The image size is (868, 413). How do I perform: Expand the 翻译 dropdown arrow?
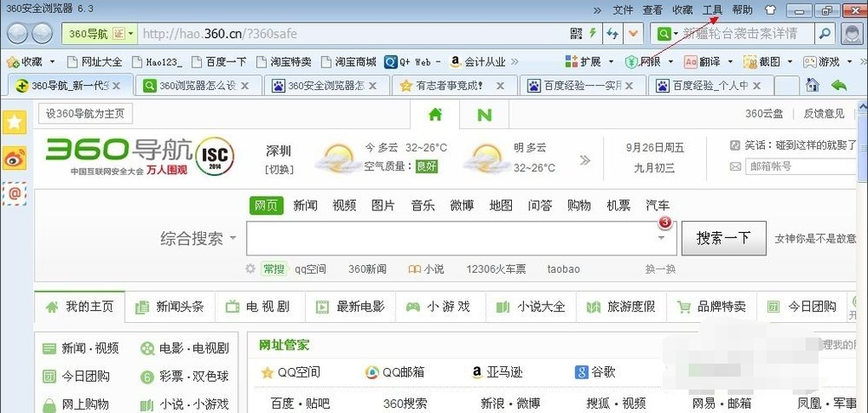[x=730, y=61]
